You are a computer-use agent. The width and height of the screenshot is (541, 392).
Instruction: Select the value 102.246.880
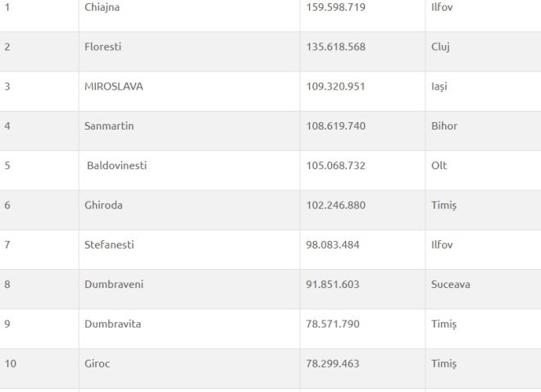pyautogui.click(x=336, y=205)
